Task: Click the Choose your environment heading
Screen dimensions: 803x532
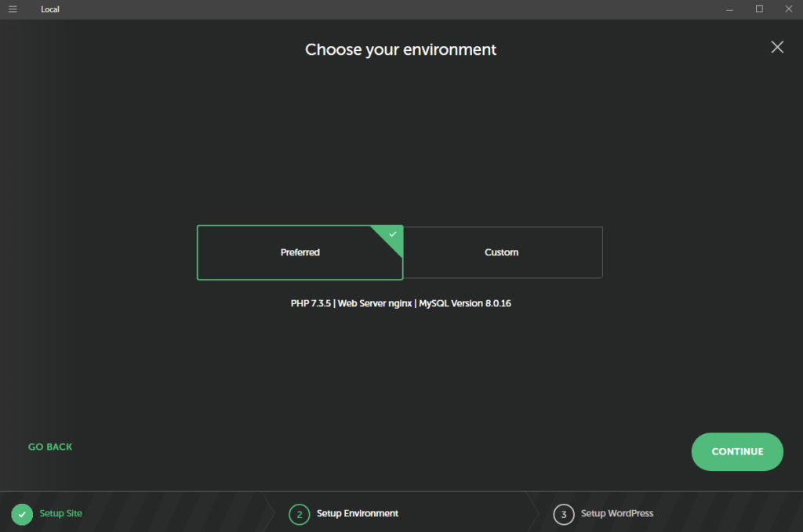Action: [401, 49]
